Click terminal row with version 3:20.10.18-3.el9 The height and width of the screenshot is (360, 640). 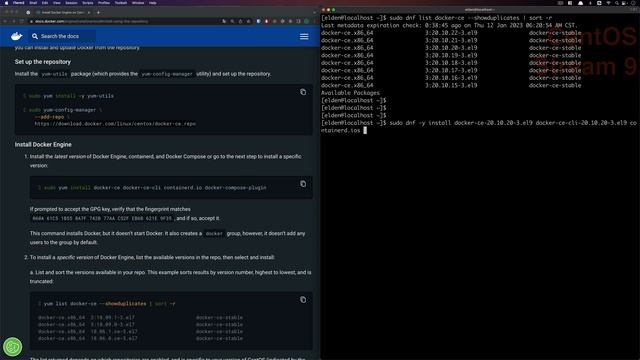point(451,63)
